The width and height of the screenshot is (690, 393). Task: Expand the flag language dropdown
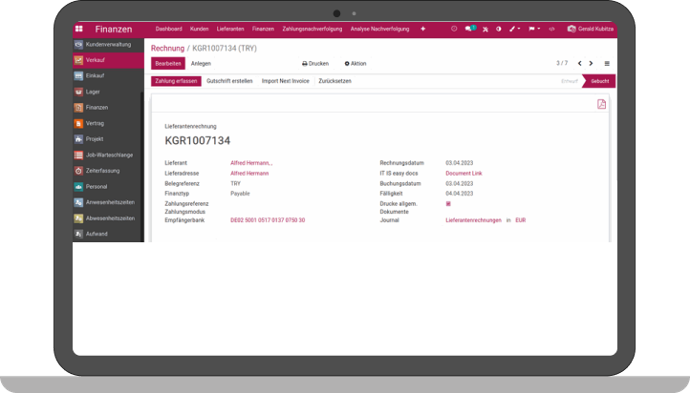(534, 29)
